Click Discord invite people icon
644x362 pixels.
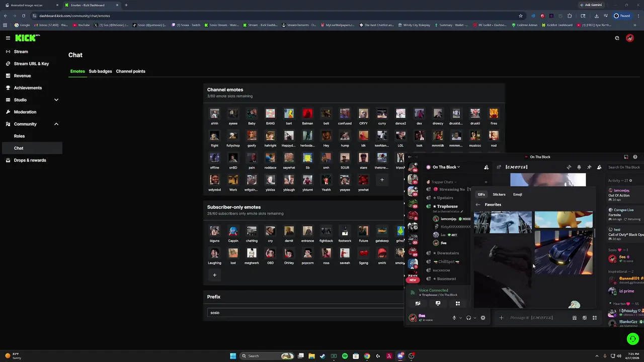(486, 167)
